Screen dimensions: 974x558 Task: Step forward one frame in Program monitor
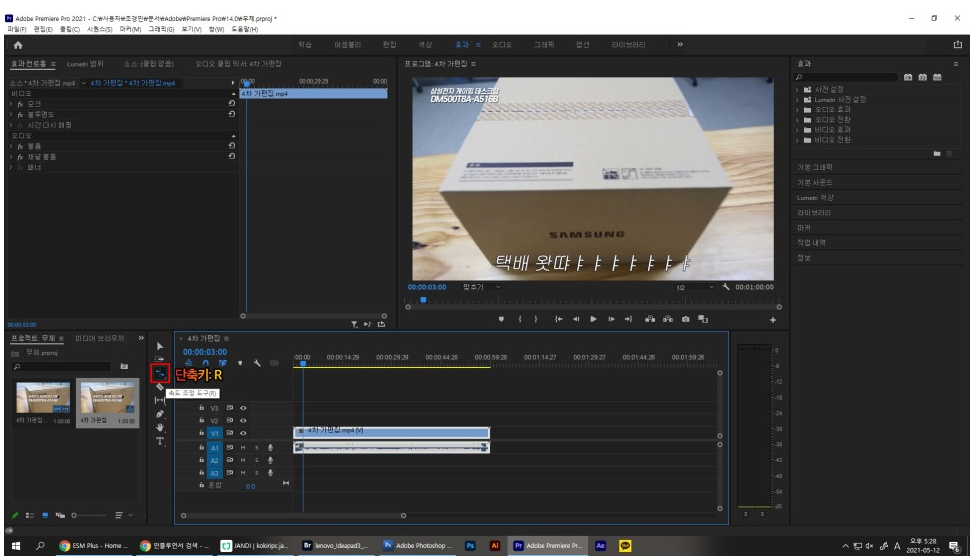(611, 319)
